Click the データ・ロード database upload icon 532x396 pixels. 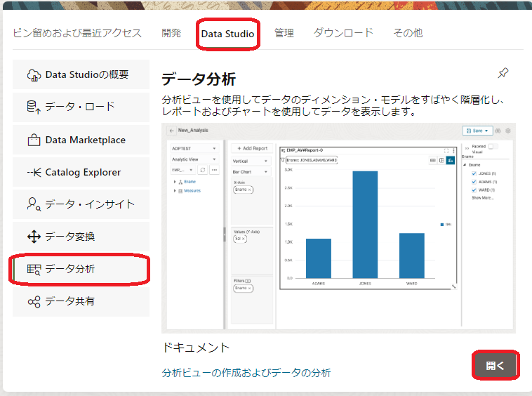pos(34,107)
